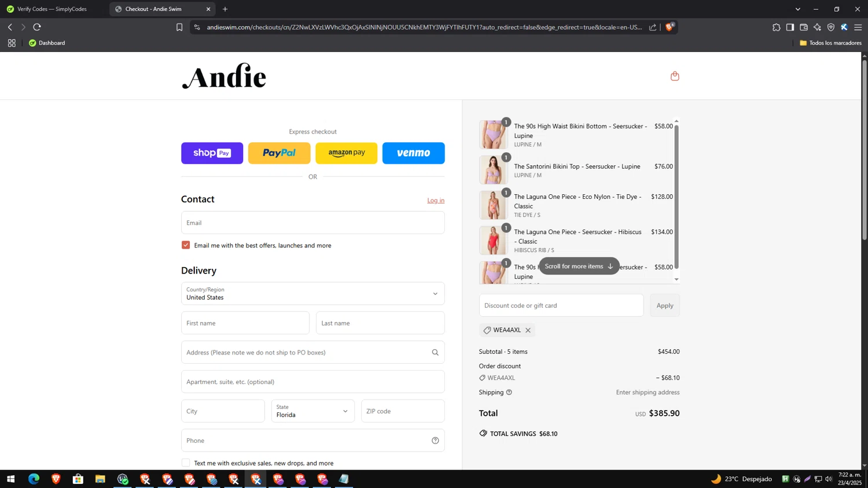The width and height of the screenshot is (868, 488).
Task: Focus the Email input field
Action: pos(312,223)
